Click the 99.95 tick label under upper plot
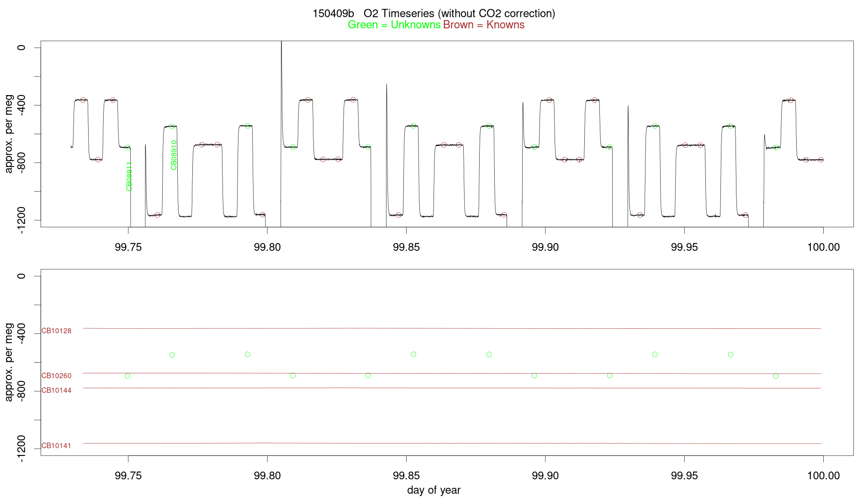The height and width of the screenshot is (503, 868). pyautogui.click(x=684, y=247)
